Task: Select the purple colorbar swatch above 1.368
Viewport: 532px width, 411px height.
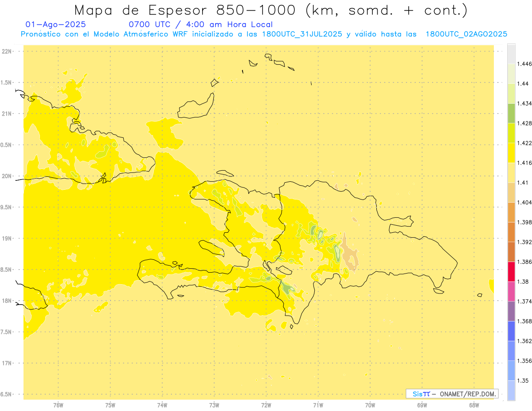Action: 511,311
